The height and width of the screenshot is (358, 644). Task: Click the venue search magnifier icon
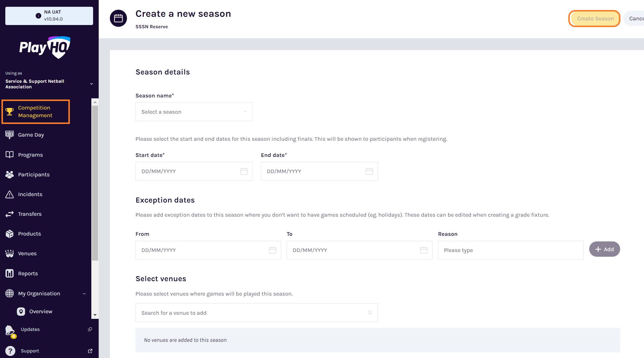[x=370, y=313]
